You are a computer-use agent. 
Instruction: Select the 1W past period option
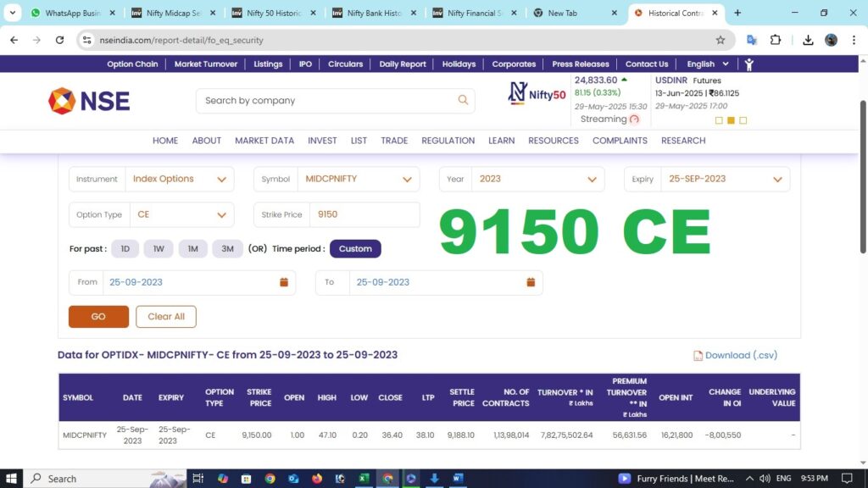click(159, 249)
